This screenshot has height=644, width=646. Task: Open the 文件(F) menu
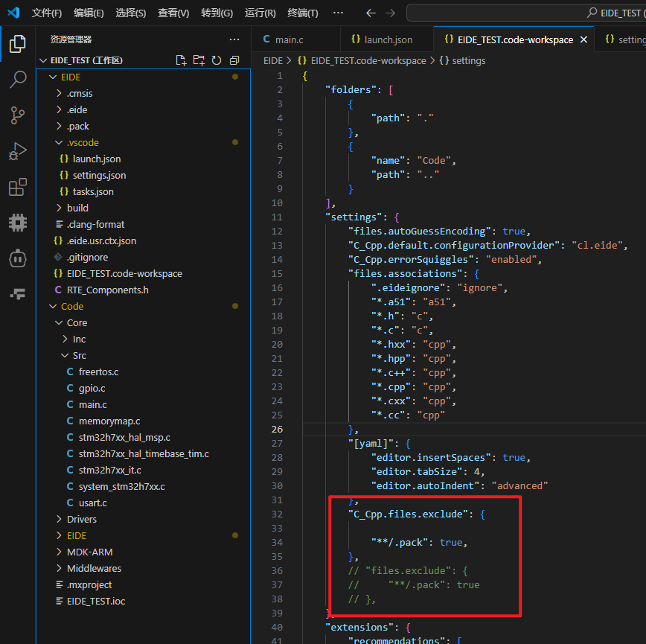coord(47,13)
